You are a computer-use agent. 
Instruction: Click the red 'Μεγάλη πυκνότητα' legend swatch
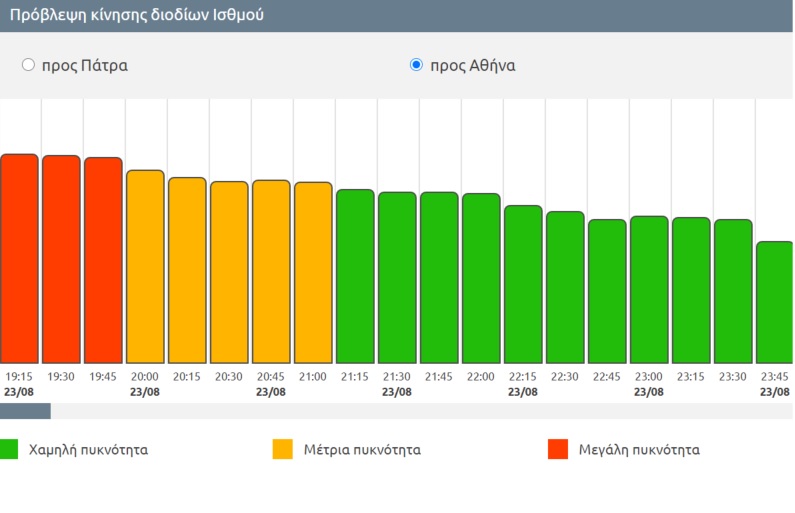[558, 449]
